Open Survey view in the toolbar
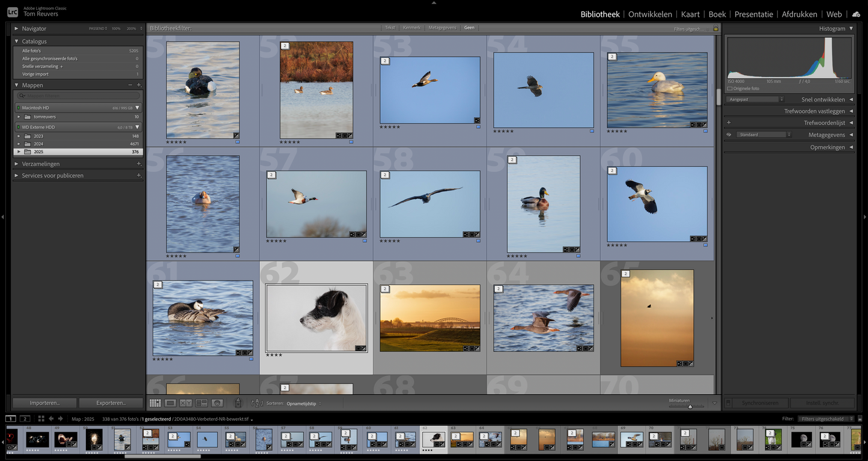Image resolution: width=868 pixels, height=461 pixels. click(201, 403)
